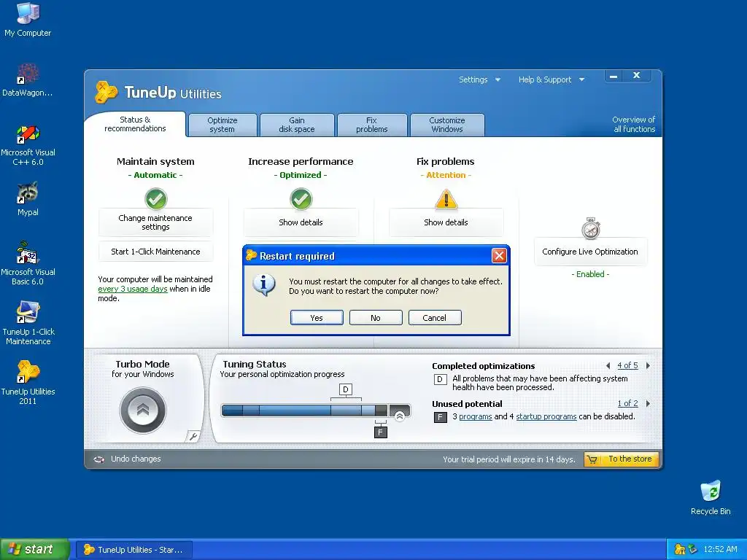This screenshot has height=560, width=747.
Task: Click the D icon beside completed optimizations text
Action: (x=440, y=379)
